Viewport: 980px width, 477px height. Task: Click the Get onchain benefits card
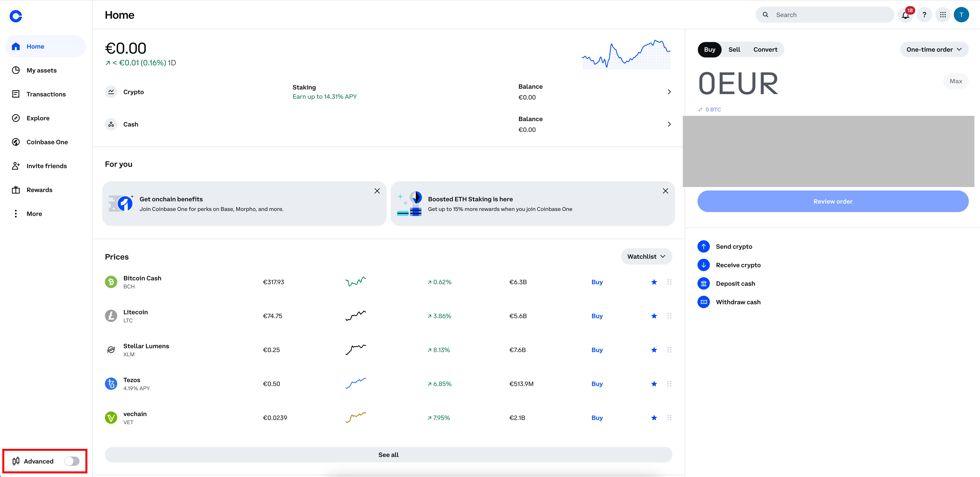(244, 203)
